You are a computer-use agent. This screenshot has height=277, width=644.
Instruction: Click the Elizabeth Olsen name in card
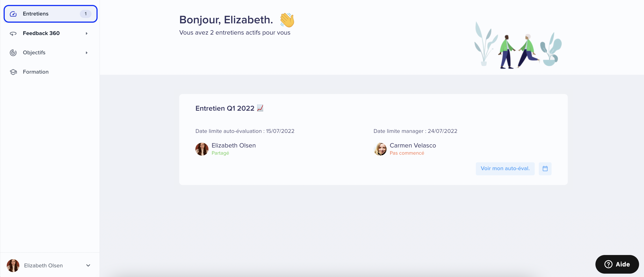(233, 145)
